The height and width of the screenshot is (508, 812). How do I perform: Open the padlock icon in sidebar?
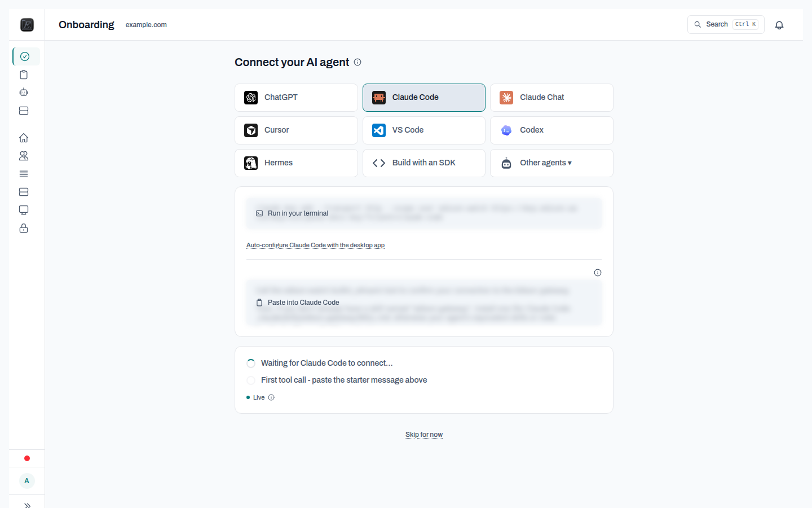(x=24, y=228)
